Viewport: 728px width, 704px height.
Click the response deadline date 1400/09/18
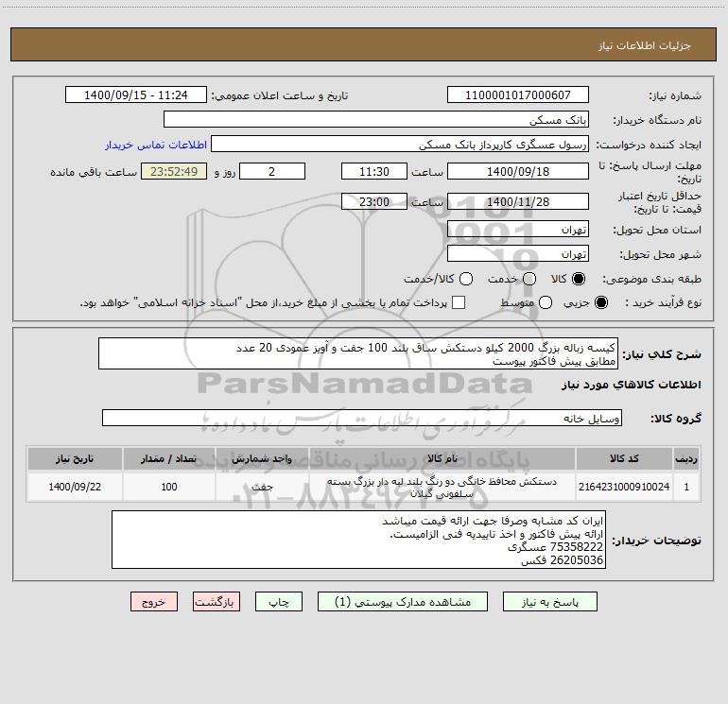518,171
